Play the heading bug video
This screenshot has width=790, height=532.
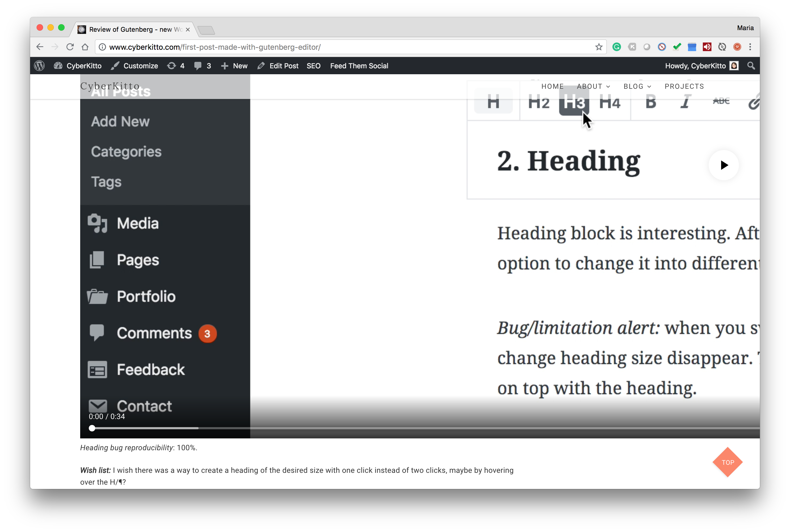point(724,165)
